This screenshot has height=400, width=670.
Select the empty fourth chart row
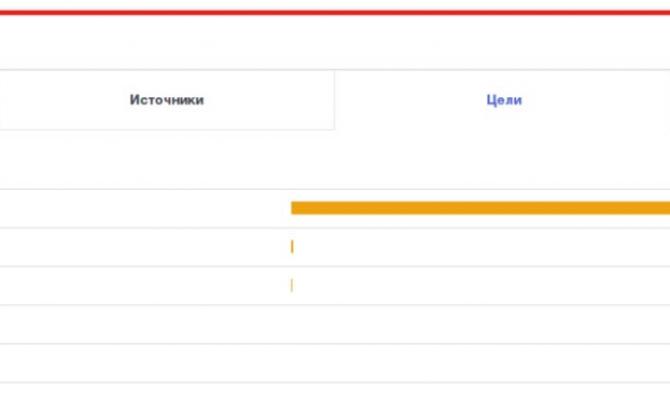click(x=335, y=324)
